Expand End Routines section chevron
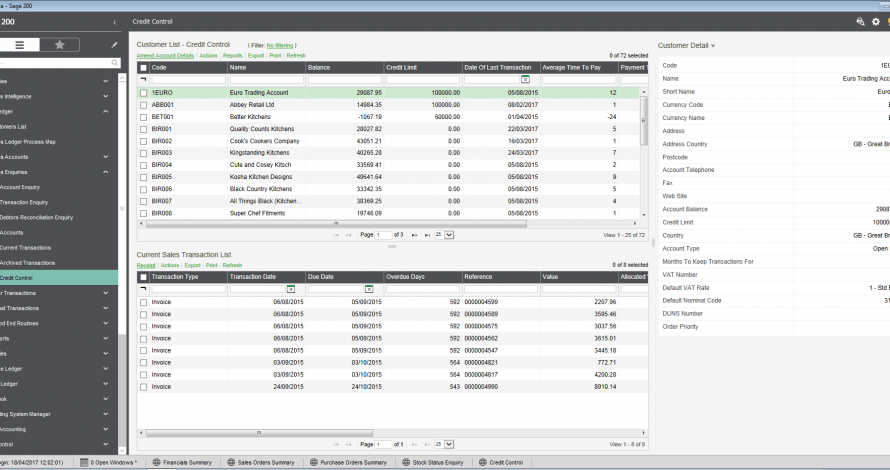Viewport: 890px width, 470px height. (x=106, y=324)
